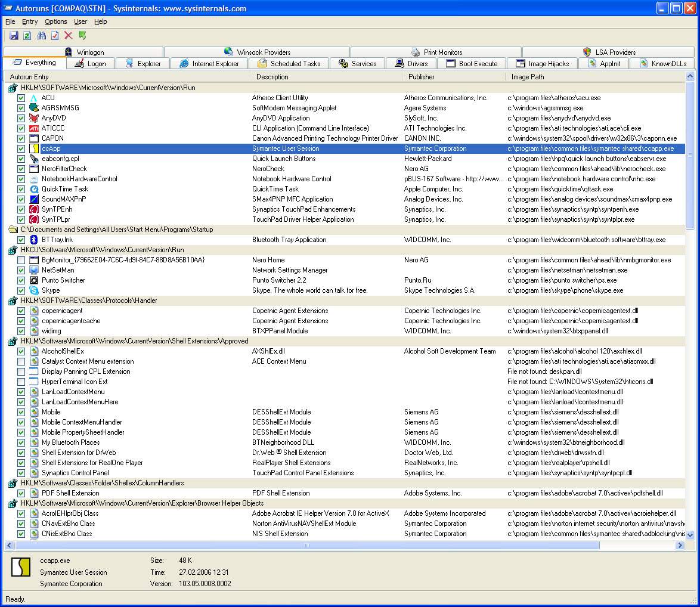700x607 pixels.
Task: Click the AnyDVD fox icon
Action: tap(34, 118)
